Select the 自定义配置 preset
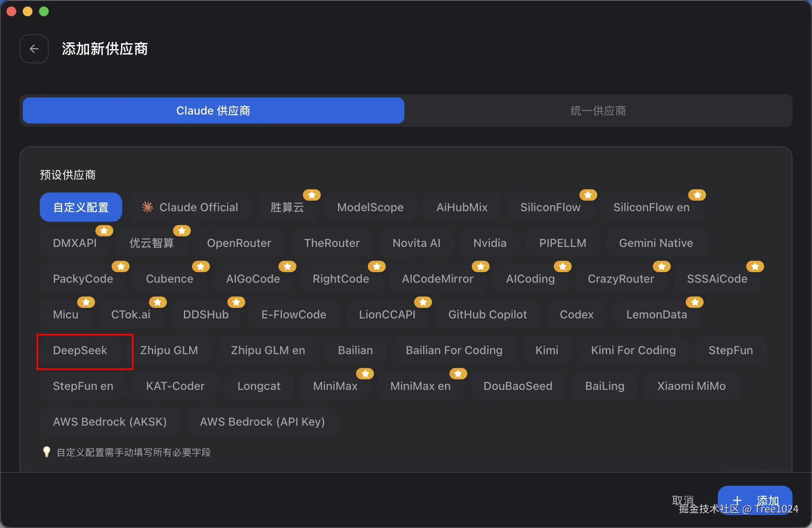Screen dimensions: 812x528 point(81,207)
